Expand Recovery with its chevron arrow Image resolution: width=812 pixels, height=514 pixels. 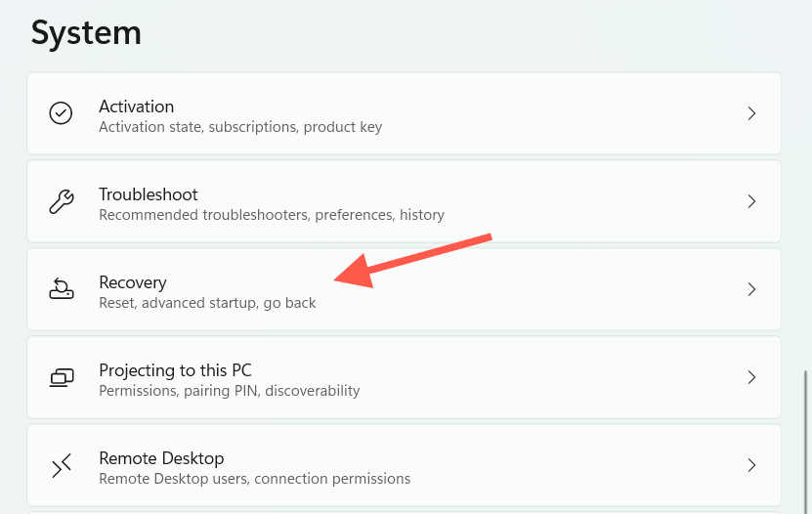tap(751, 289)
